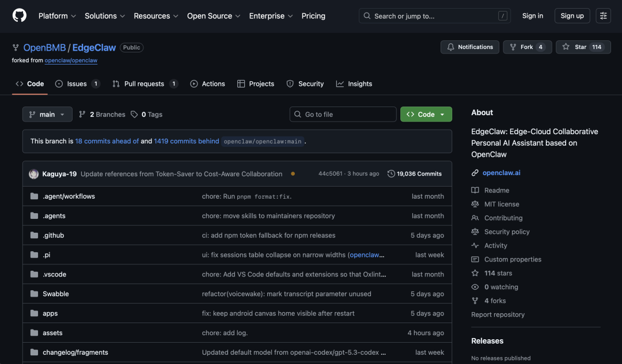This screenshot has height=364, width=622.
Task: Open the appearance settings icon in header
Action: tap(603, 16)
